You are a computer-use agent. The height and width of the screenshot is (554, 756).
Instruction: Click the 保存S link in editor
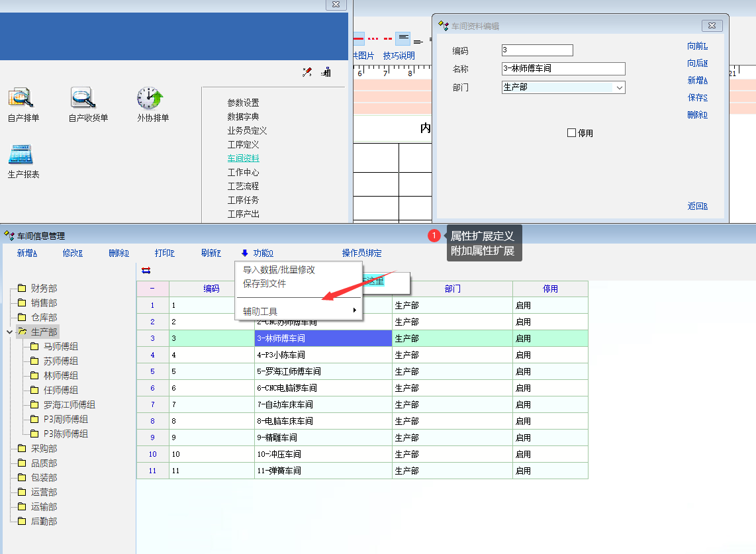pos(697,98)
